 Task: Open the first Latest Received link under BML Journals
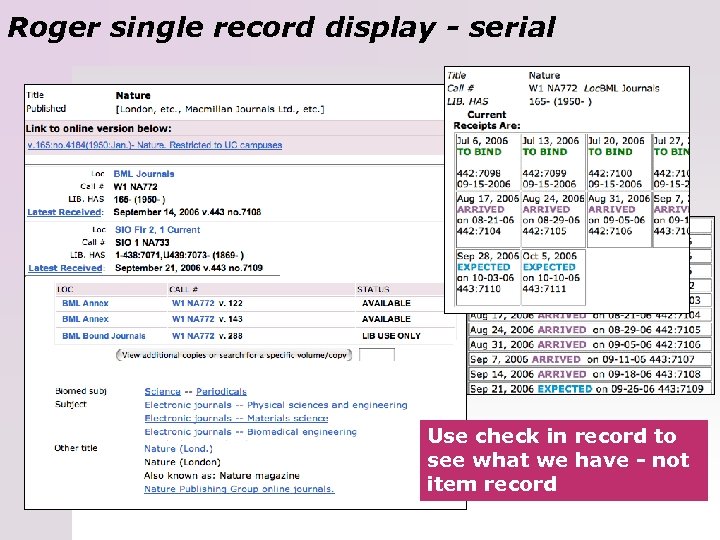point(65,212)
